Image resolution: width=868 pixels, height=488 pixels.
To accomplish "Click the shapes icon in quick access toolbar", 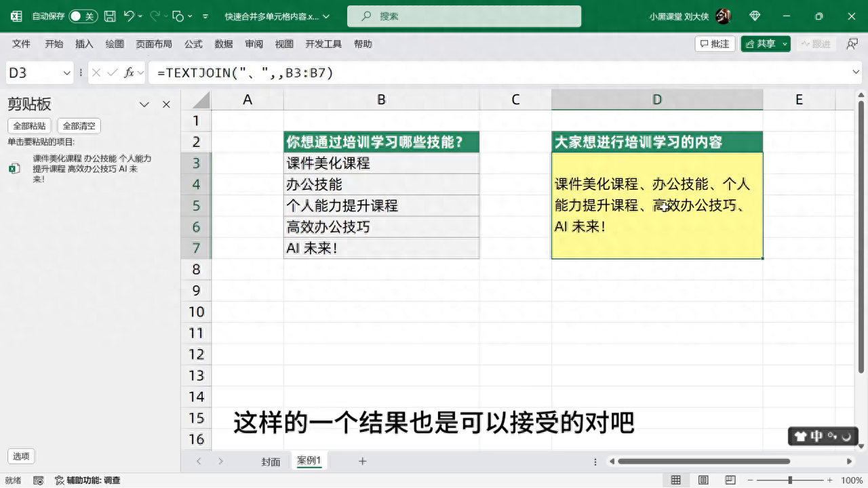I will point(178,16).
